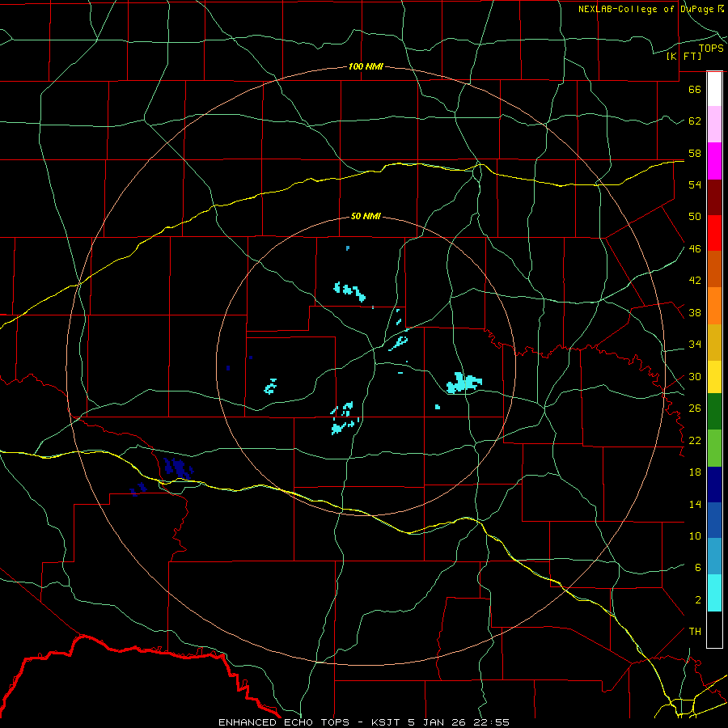The width and height of the screenshot is (728, 728).
Task: Pick the light orange legend swatch
Action: (714, 305)
